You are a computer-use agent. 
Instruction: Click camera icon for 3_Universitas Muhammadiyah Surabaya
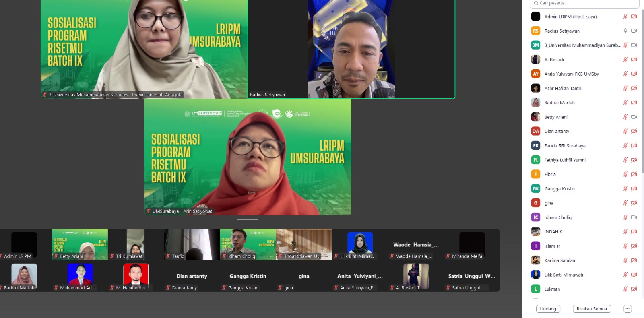point(634,45)
